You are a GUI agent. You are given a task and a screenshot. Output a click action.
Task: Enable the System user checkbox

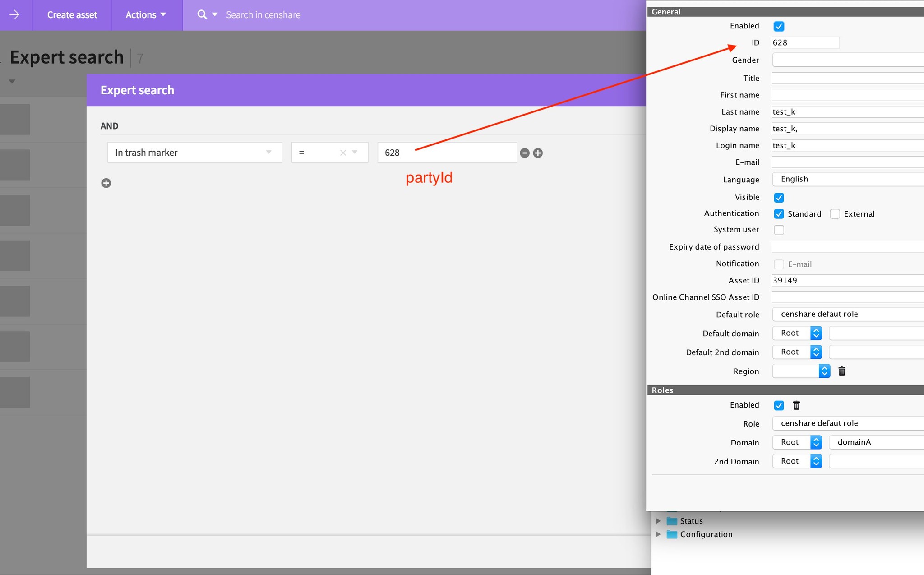point(779,230)
